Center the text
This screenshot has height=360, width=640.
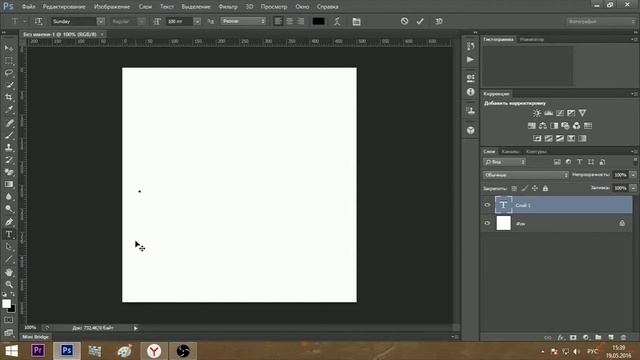(x=289, y=21)
